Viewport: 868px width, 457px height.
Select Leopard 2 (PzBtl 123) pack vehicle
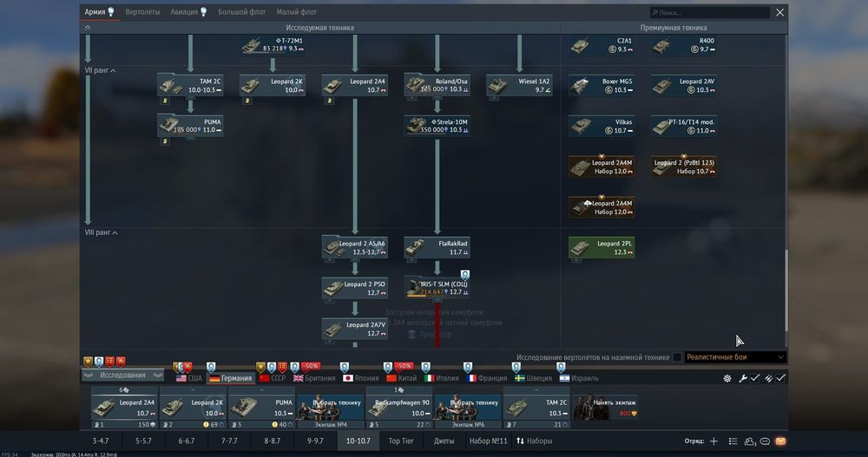click(684, 166)
